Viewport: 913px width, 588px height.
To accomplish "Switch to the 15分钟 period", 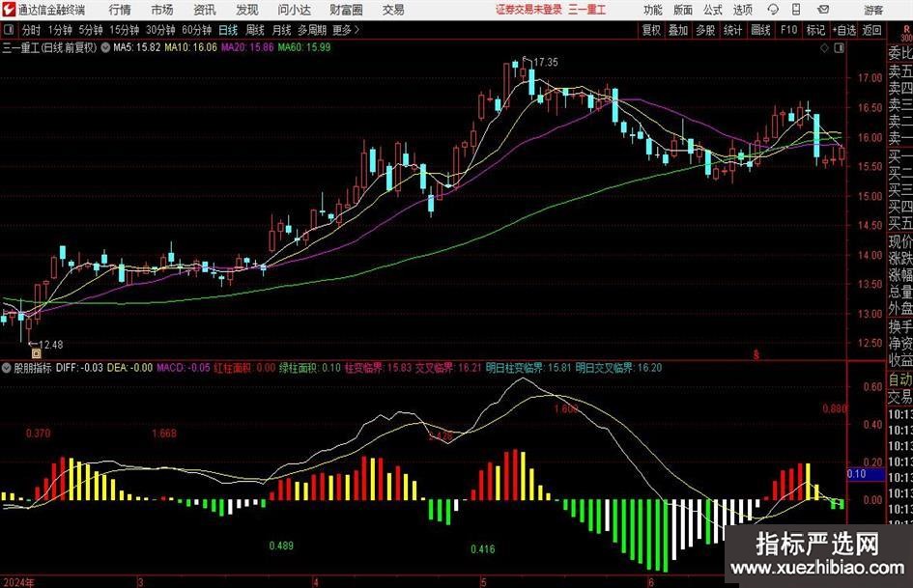I will point(124,30).
